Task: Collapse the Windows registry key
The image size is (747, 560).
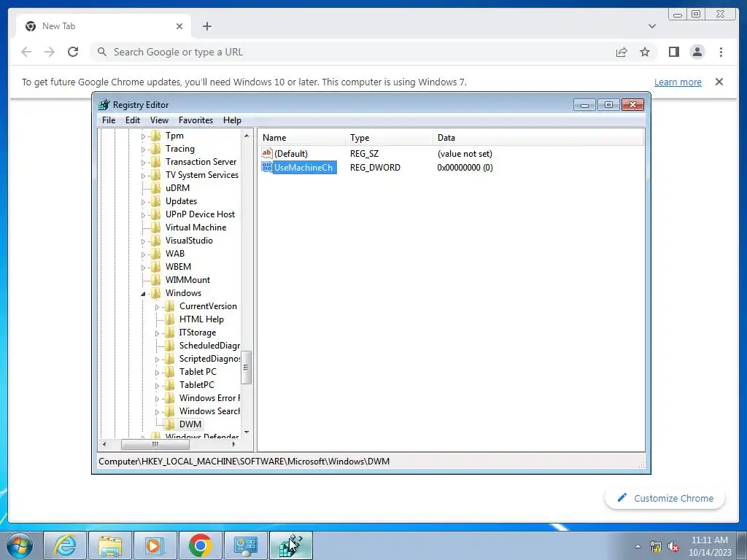Action: (x=143, y=294)
